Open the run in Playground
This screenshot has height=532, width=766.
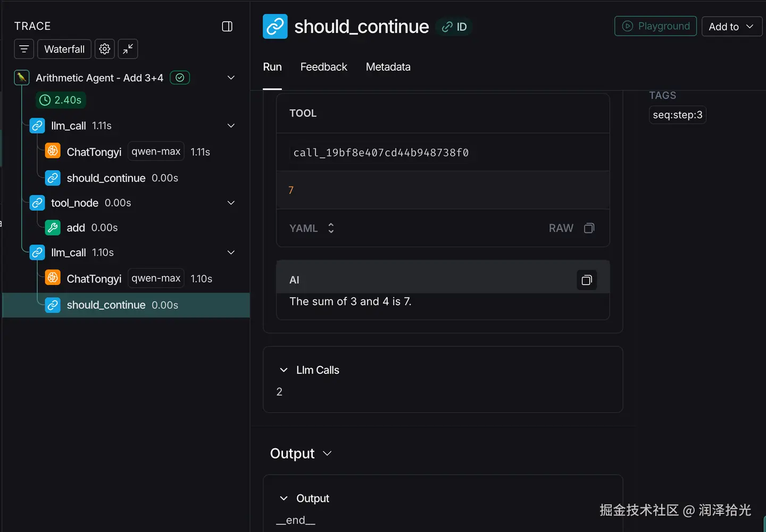click(x=655, y=26)
